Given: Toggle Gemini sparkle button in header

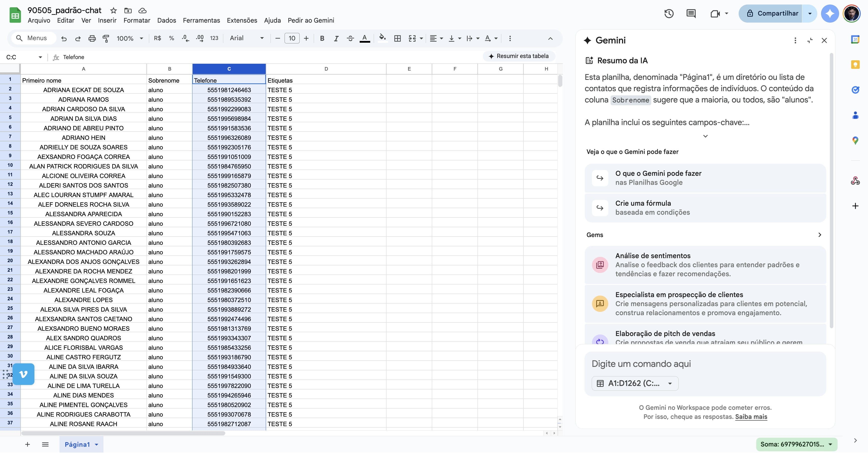Looking at the screenshot, I should [830, 14].
